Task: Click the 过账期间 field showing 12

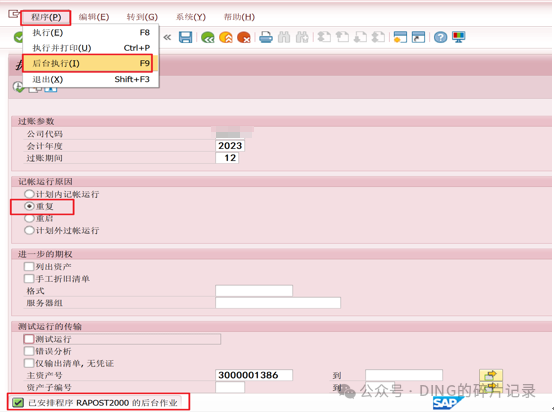Action: [227, 158]
